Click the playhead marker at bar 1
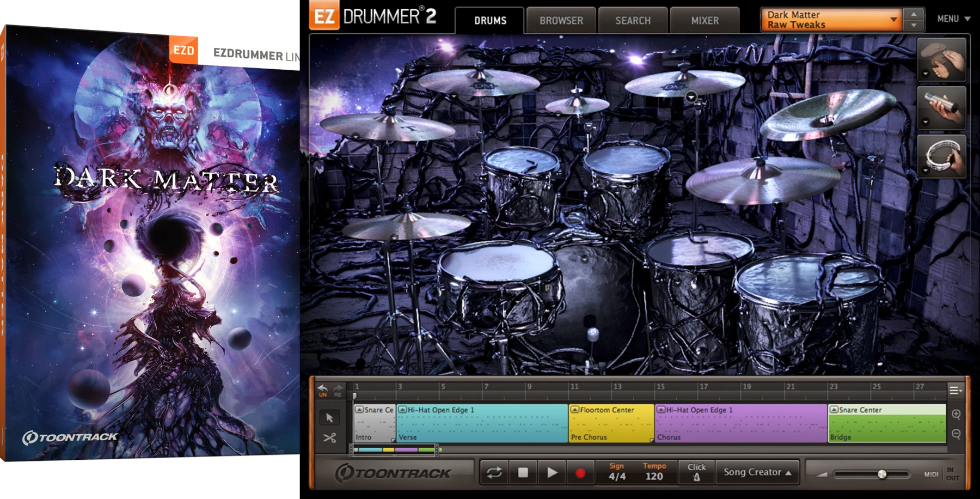 354,395
